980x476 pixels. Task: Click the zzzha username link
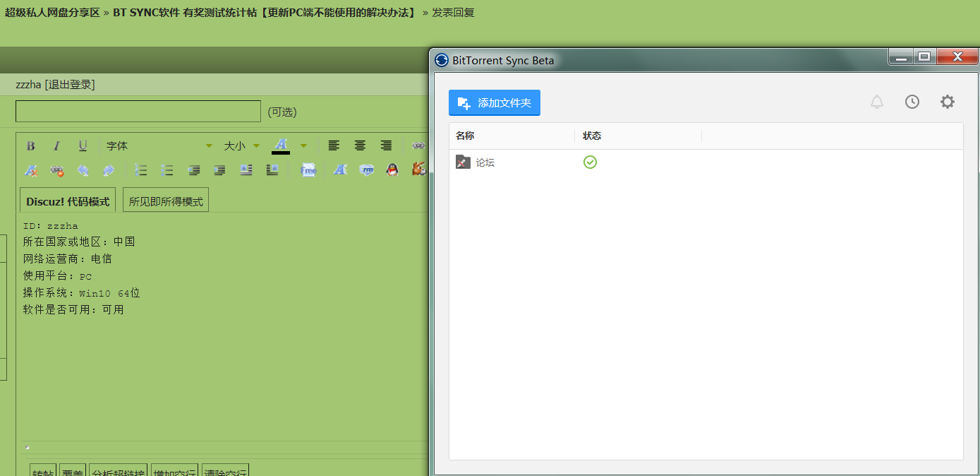pos(28,85)
